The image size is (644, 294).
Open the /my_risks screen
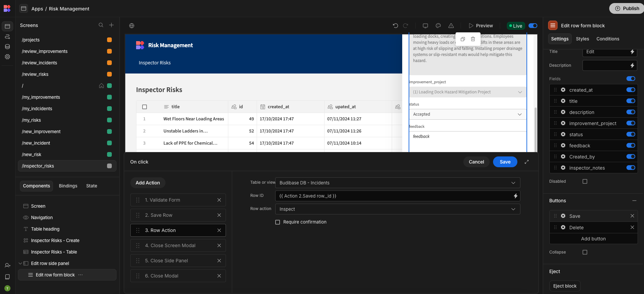[x=31, y=120]
